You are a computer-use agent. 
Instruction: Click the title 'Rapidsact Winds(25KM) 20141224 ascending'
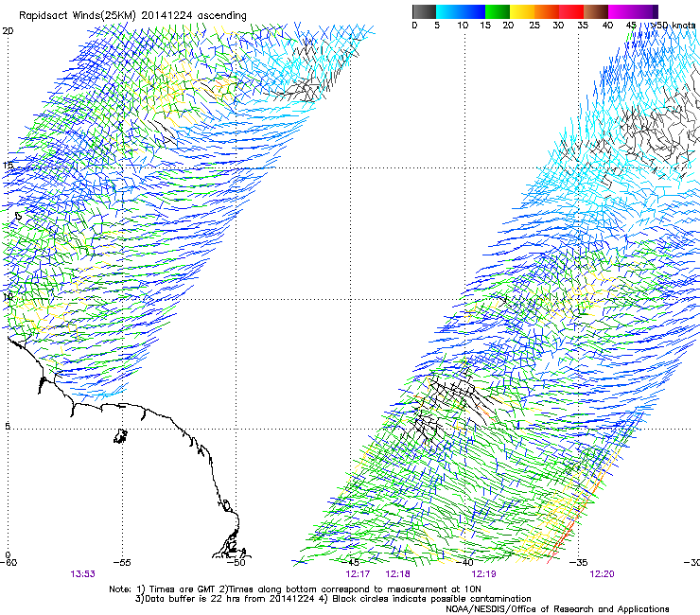[x=132, y=15]
